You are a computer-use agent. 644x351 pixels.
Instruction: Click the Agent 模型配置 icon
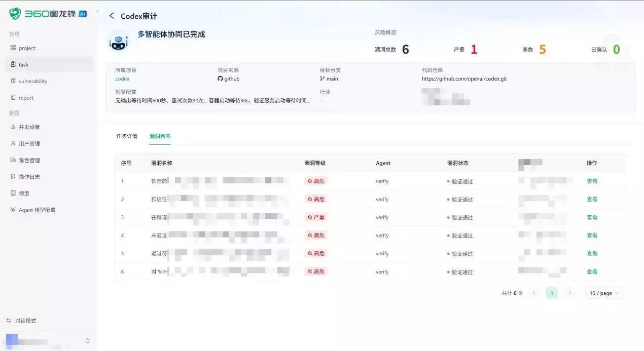click(x=13, y=210)
